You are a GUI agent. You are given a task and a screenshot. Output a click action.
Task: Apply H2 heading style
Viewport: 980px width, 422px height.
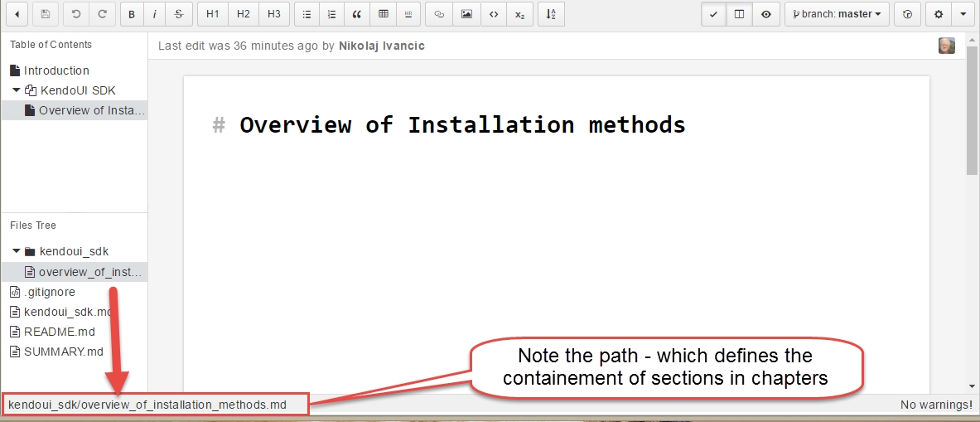click(x=243, y=14)
